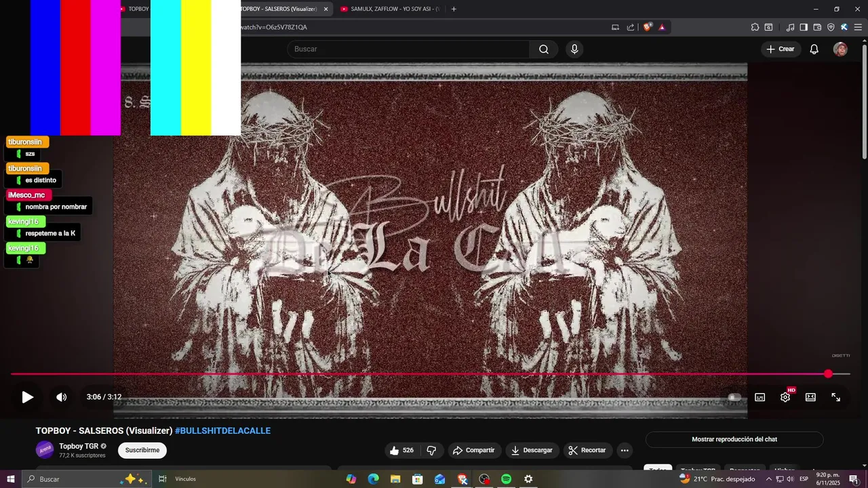Click the share page icon in address bar

[631, 27]
